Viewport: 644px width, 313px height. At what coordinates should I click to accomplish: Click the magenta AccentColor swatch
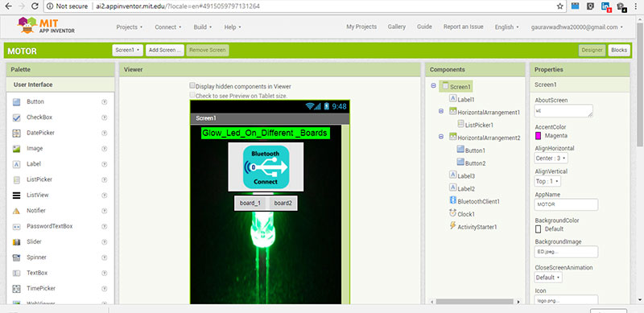pyautogui.click(x=538, y=135)
